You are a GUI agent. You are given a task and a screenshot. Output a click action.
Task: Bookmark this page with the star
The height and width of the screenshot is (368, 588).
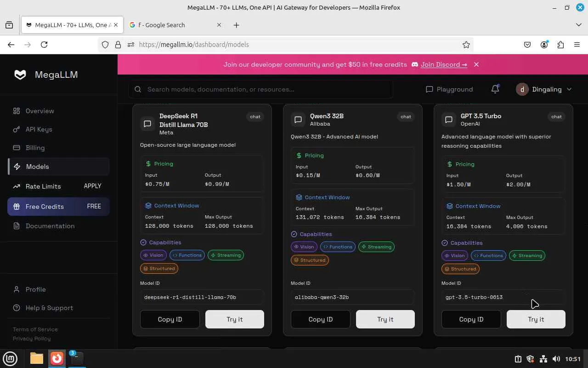click(x=466, y=45)
